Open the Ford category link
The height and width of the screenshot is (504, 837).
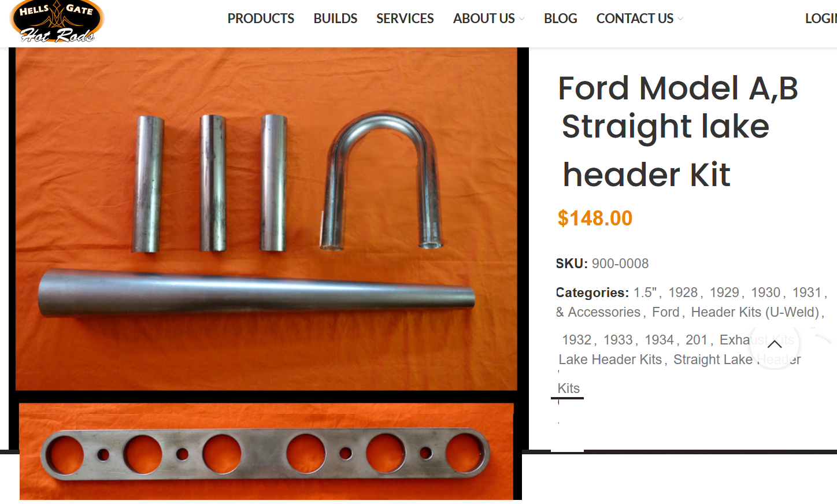pos(665,312)
